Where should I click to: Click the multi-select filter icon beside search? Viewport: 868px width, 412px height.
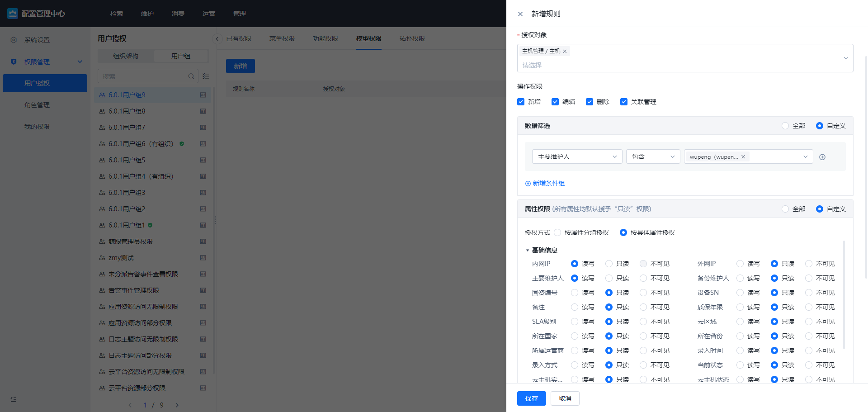click(x=206, y=76)
